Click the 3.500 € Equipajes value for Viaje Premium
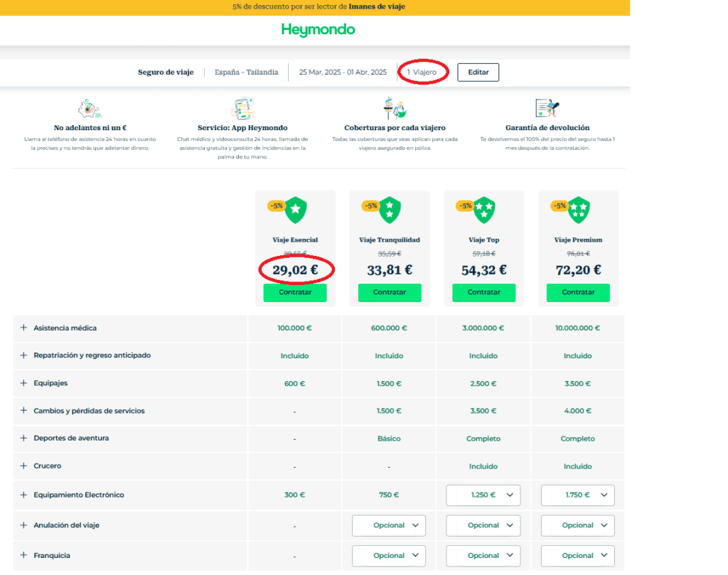Viewport: 728px width, 575px height. point(577,384)
